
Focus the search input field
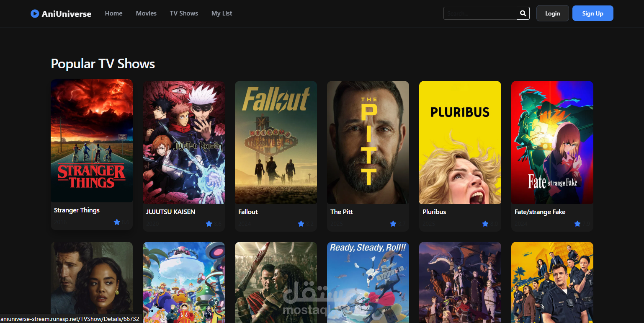click(x=480, y=13)
